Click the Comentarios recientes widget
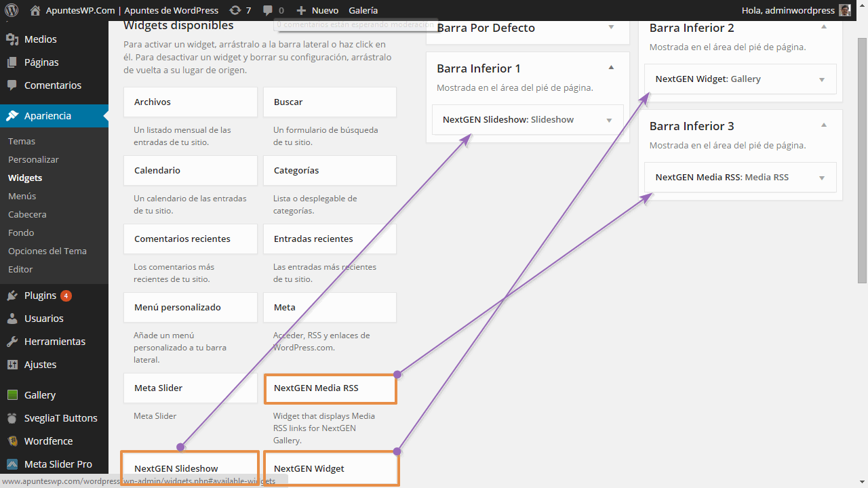This screenshot has height=488, width=868. [191, 239]
